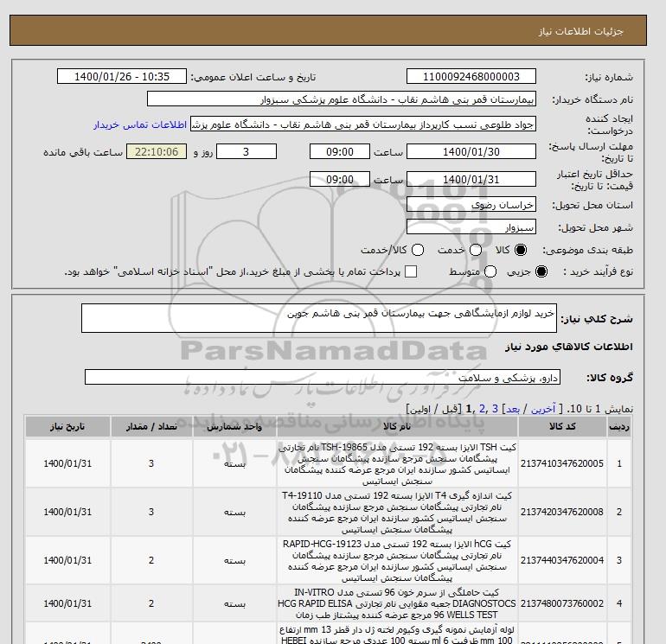Click the remaining time 22:10:06 field

(157, 151)
